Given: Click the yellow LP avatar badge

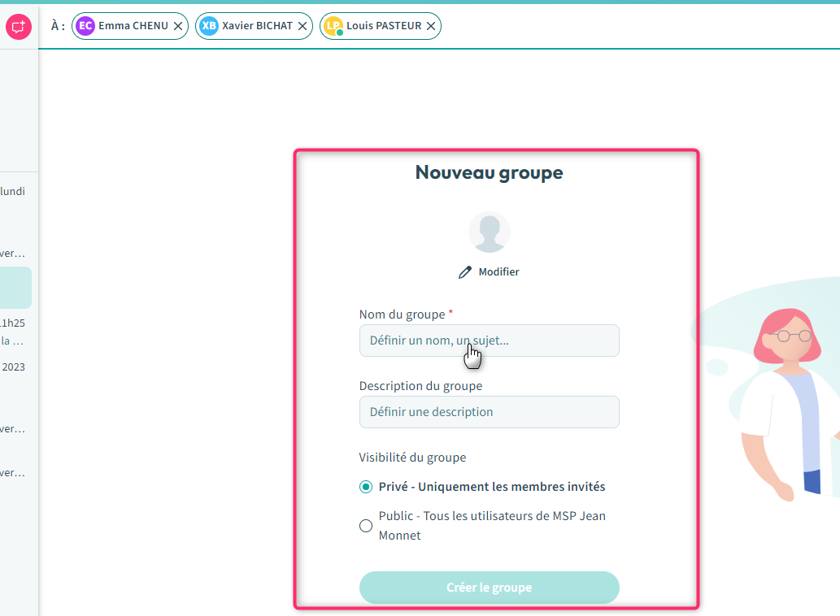Looking at the screenshot, I should 333,26.
